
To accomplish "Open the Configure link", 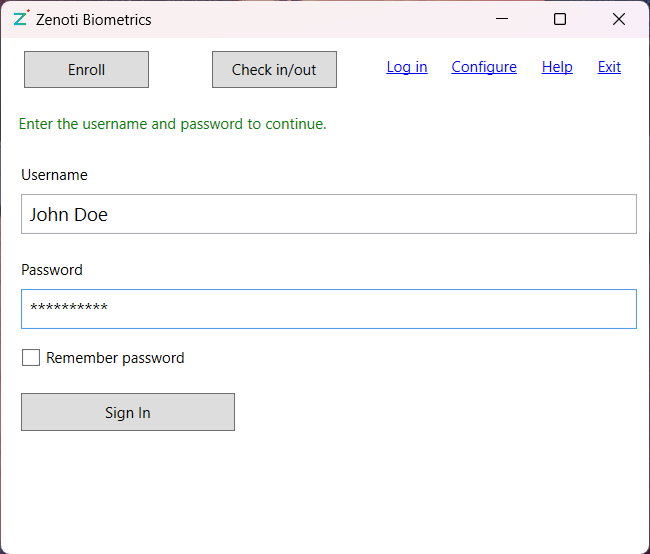I will [484, 67].
